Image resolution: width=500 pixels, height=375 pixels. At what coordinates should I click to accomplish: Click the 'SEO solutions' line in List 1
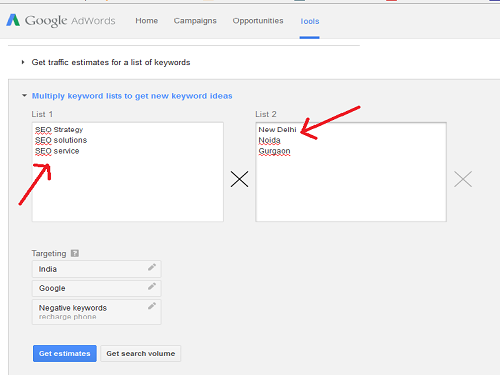(61, 140)
